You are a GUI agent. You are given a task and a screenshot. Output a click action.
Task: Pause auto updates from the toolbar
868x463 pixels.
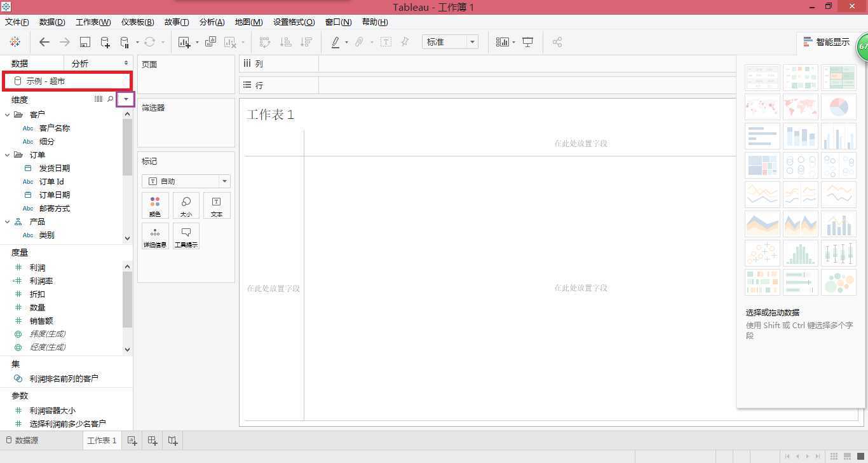125,43
